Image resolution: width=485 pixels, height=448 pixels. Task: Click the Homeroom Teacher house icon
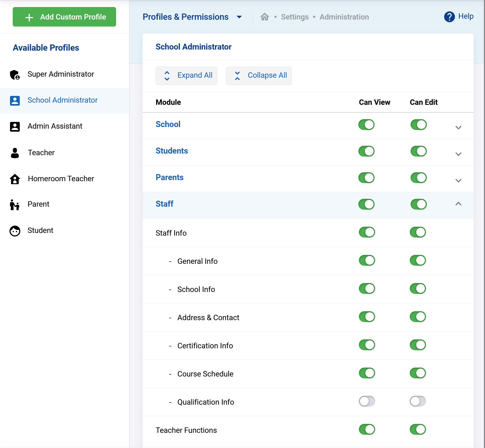(x=15, y=179)
